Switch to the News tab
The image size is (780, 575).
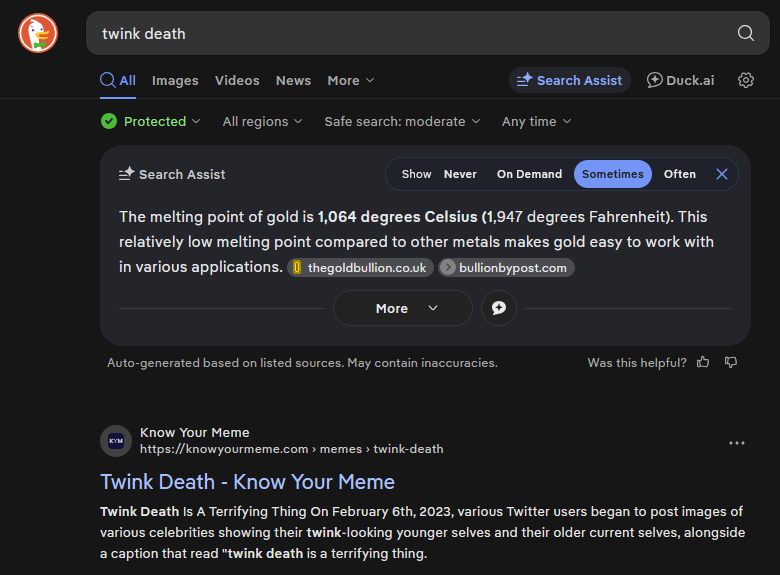click(x=293, y=81)
